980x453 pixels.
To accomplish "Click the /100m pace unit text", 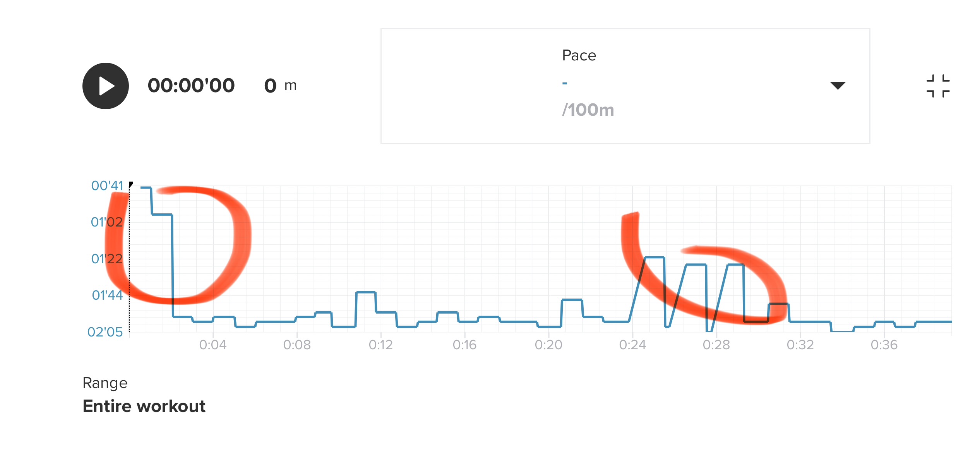I will [x=588, y=110].
